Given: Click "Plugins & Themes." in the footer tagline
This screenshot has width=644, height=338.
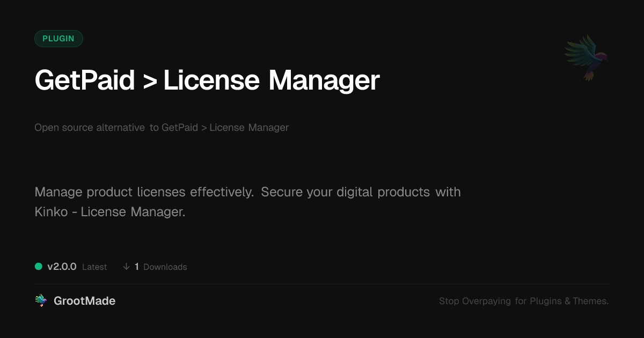Looking at the screenshot, I should point(569,302).
